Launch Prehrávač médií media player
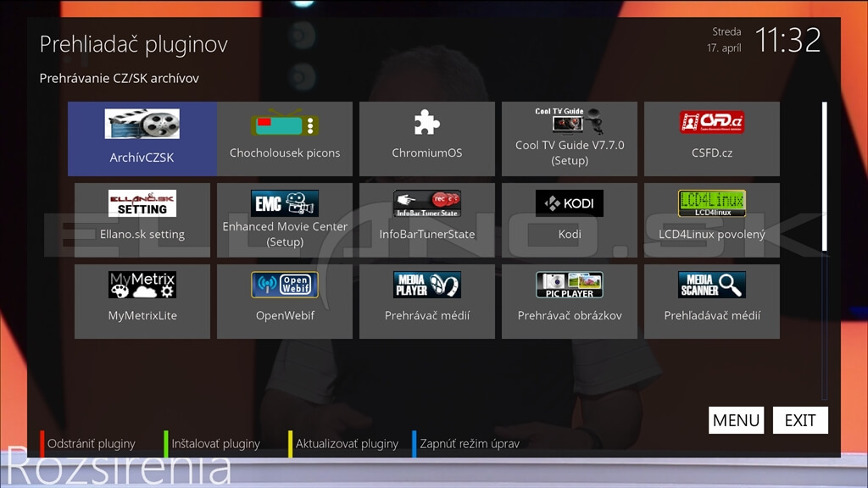The image size is (868, 488). click(x=427, y=302)
